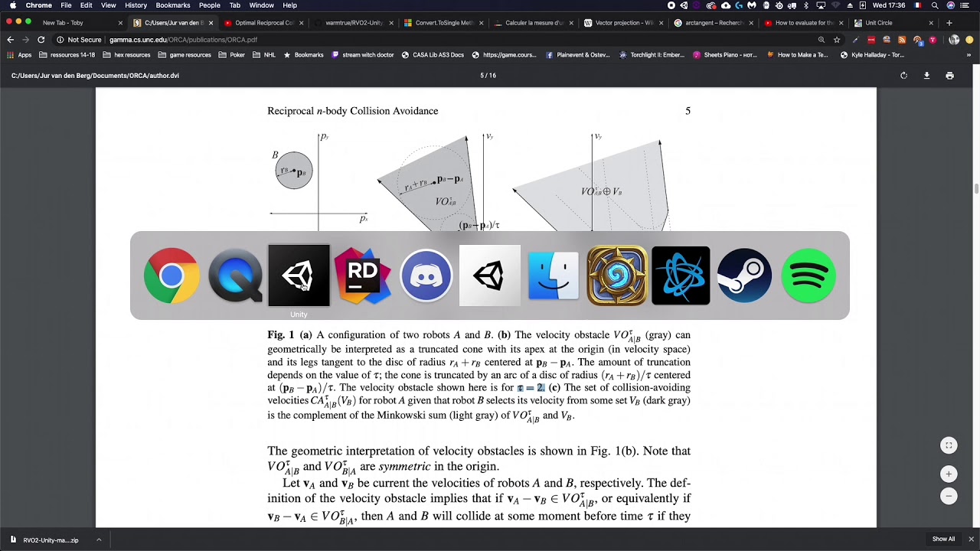980x551 pixels.
Task: Click Show All downloads button
Action: [x=943, y=540]
